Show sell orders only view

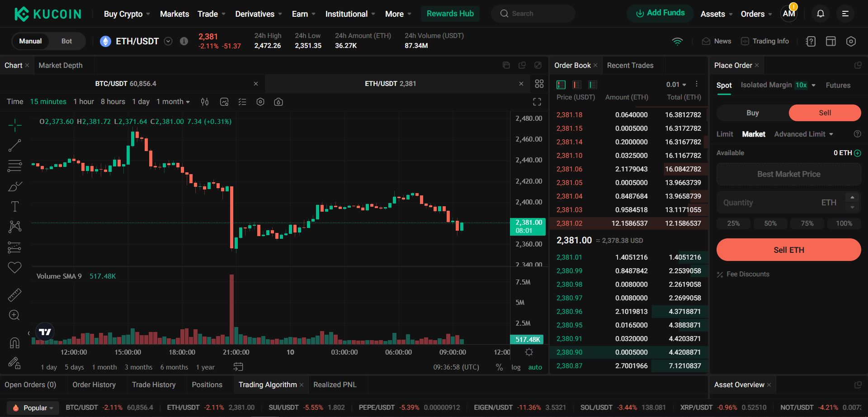[x=577, y=85]
